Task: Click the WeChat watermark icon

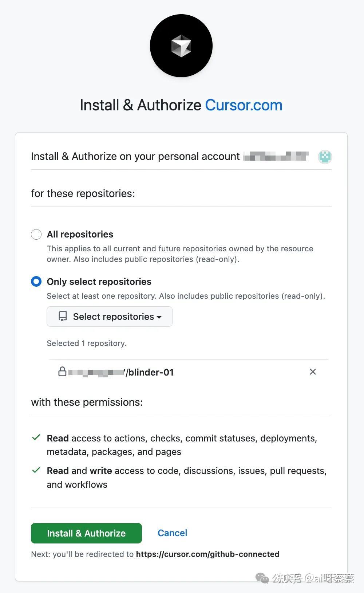Action: (x=262, y=578)
